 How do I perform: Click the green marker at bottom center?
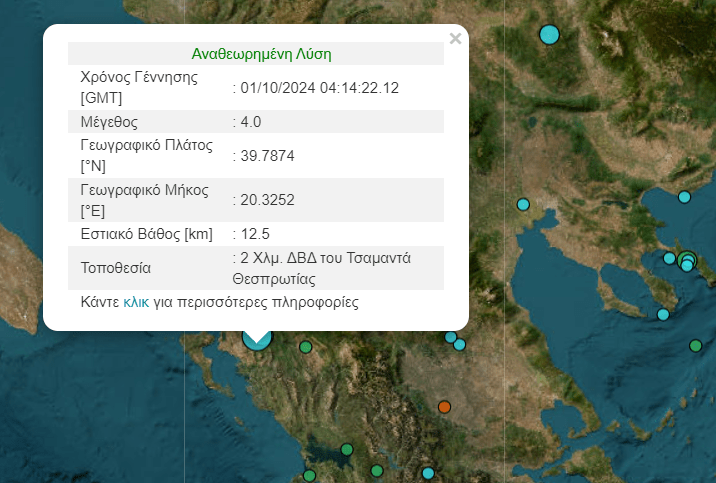pyautogui.click(x=377, y=470)
